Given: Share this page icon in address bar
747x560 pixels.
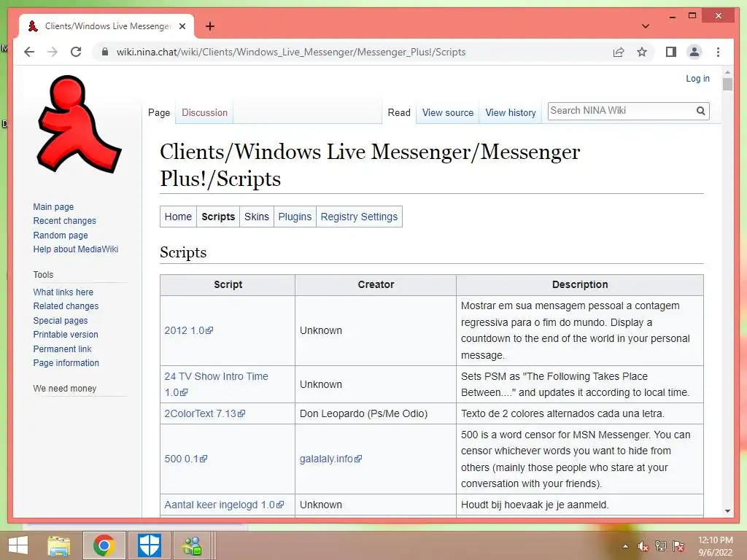Looking at the screenshot, I should coord(619,52).
